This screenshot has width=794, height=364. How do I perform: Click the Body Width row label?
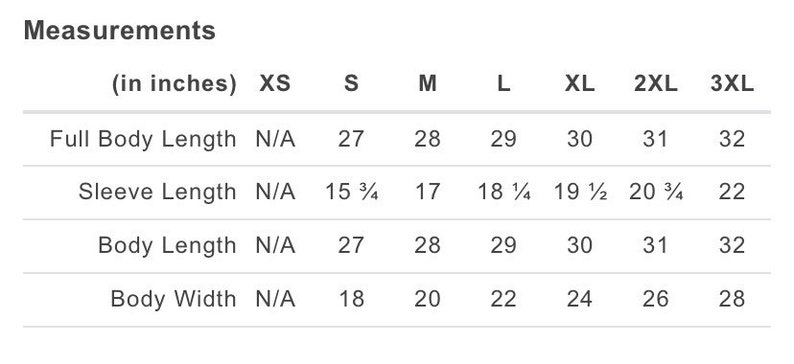(x=174, y=299)
